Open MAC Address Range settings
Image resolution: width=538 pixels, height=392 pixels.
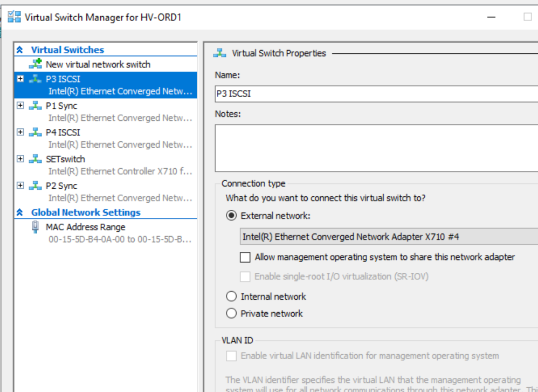85,227
